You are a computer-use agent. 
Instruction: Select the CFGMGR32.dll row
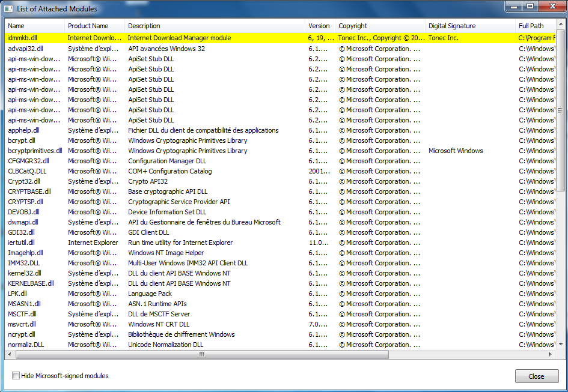(x=280, y=161)
